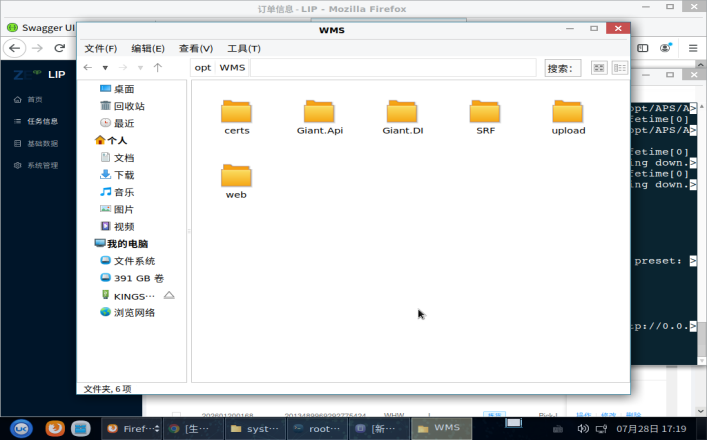Select 我的电脑 in sidebar
The height and width of the screenshot is (440, 708).
coord(121,244)
